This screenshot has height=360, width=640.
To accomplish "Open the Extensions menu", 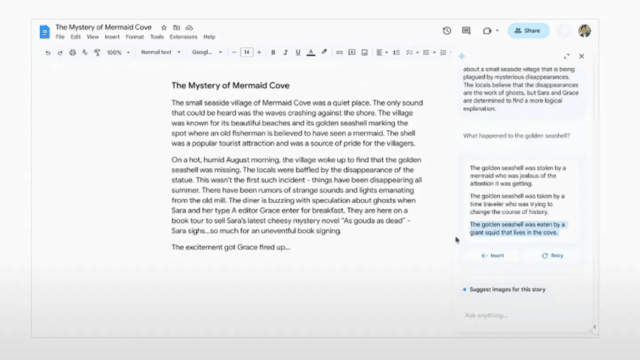I will [183, 37].
